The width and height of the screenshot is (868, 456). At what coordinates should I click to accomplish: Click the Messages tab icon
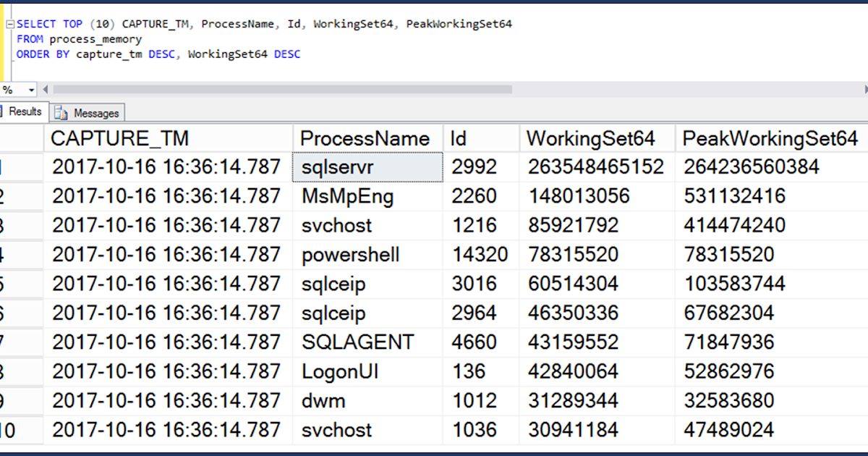[x=63, y=113]
